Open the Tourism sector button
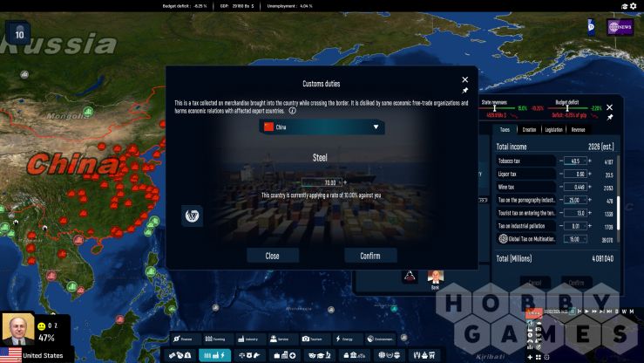This screenshot has width=644, height=363. (315, 339)
